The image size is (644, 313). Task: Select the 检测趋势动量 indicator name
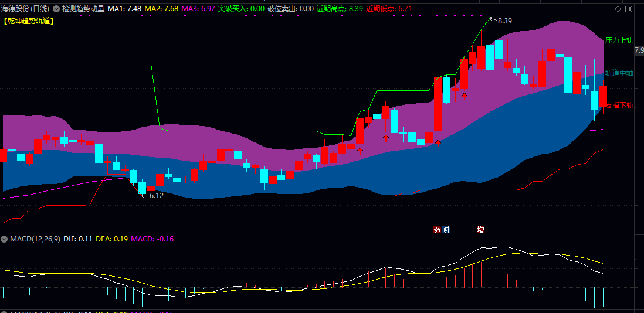click(83, 9)
